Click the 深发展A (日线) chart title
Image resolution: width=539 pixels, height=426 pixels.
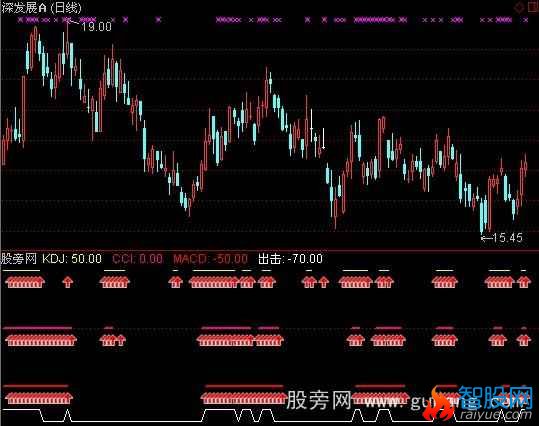click(41, 8)
